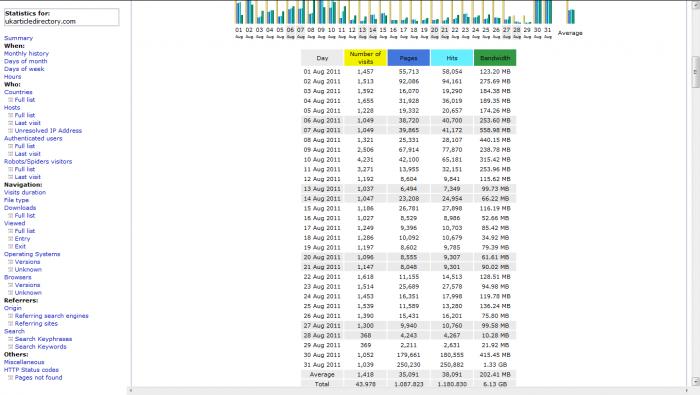700x395 pixels.
Task: Click the icon beside Browsers Versions
Action: [11, 285]
